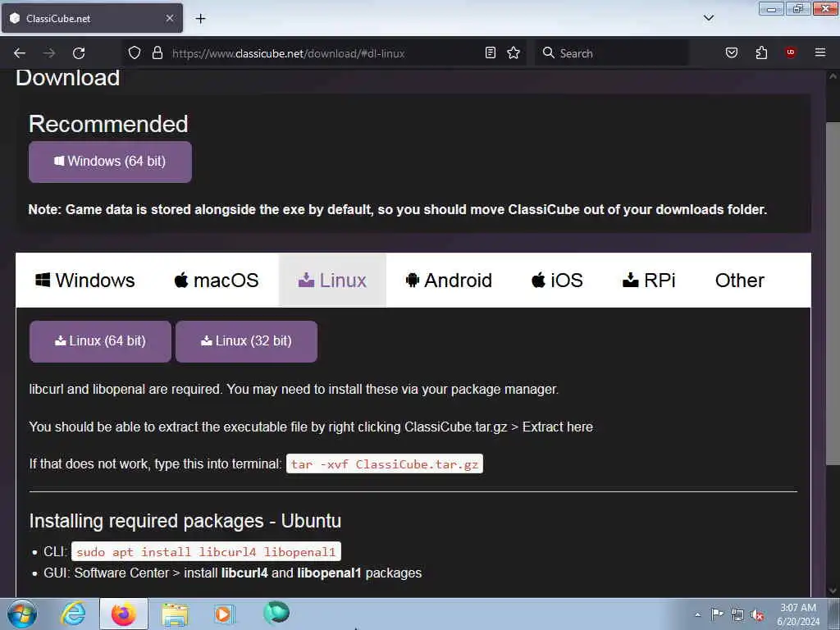
Task: Switch to the iOS tab
Action: pyautogui.click(x=557, y=281)
